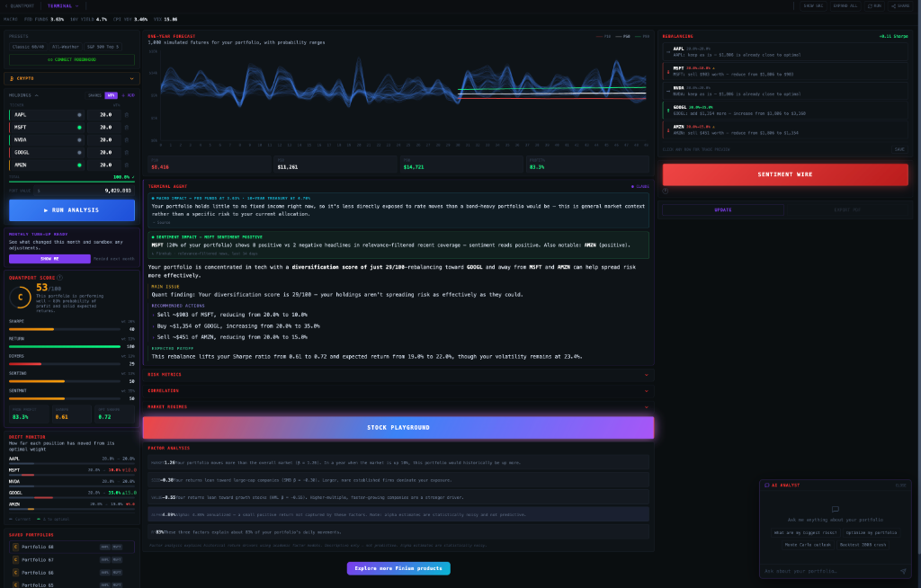Toggle the AAPL status dot in holdings
This screenshot has width=921, height=588.
coord(79,114)
